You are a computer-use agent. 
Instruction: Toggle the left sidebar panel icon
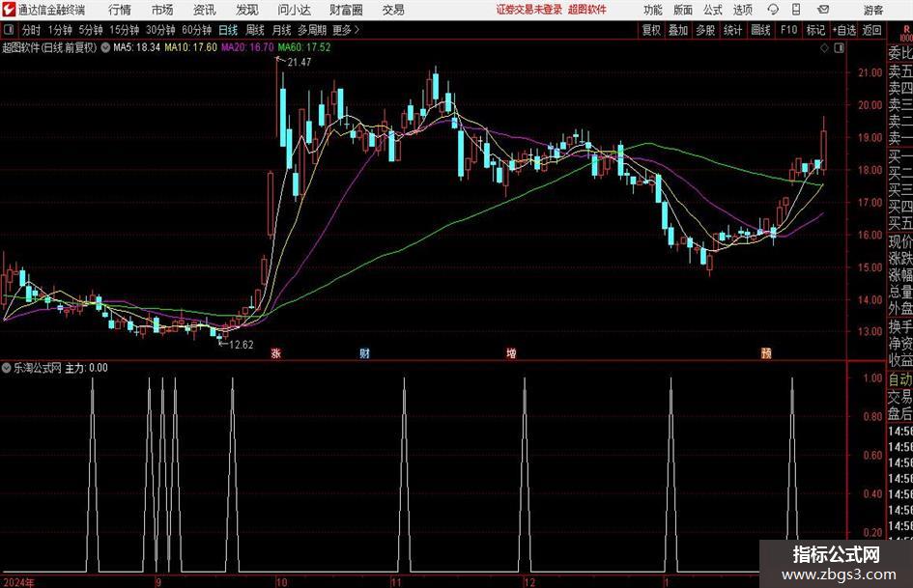pyautogui.click(x=9, y=30)
